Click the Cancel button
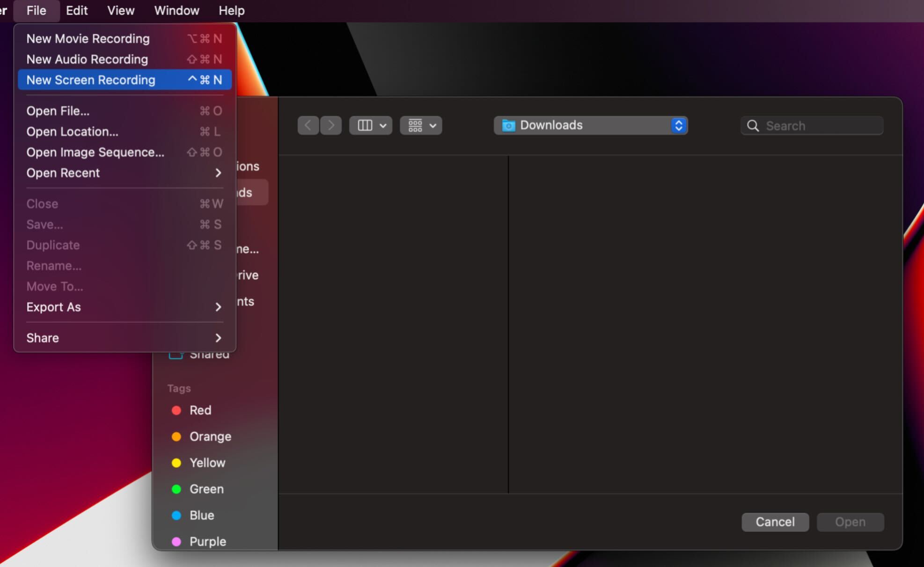 (776, 522)
